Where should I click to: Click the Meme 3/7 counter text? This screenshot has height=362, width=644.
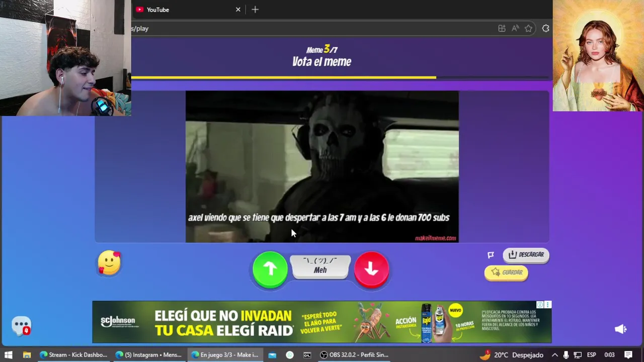click(x=321, y=49)
